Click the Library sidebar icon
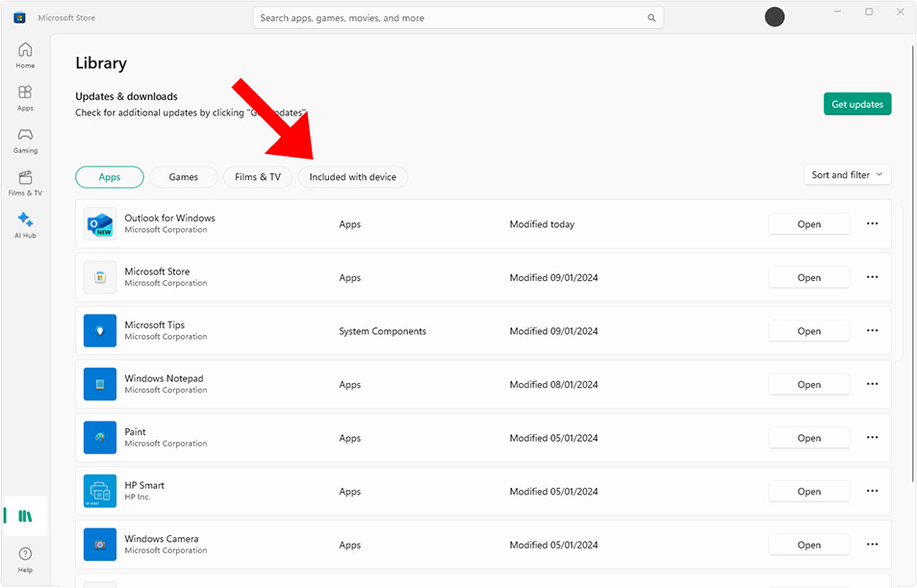This screenshot has width=917, height=588. click(25, 516)
